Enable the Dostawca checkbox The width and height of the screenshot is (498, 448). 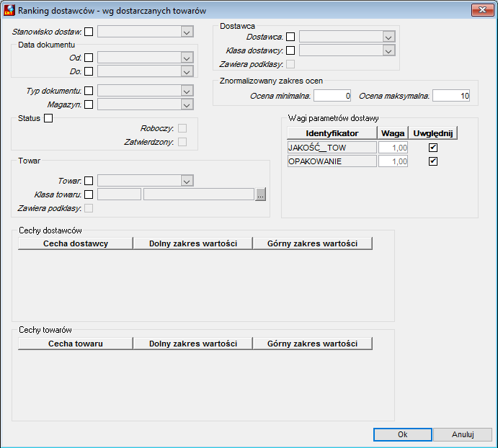(x=290, y=37)
